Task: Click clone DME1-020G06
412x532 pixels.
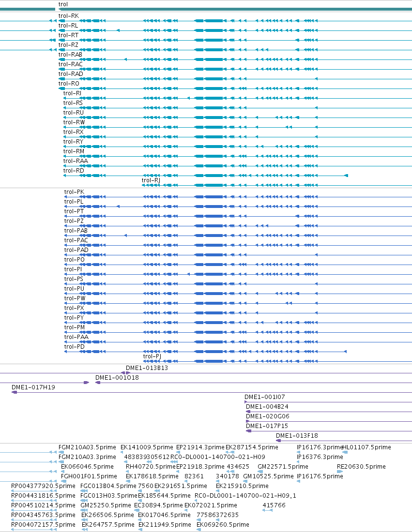Action: pyautogui.click(x=268, y=416)
